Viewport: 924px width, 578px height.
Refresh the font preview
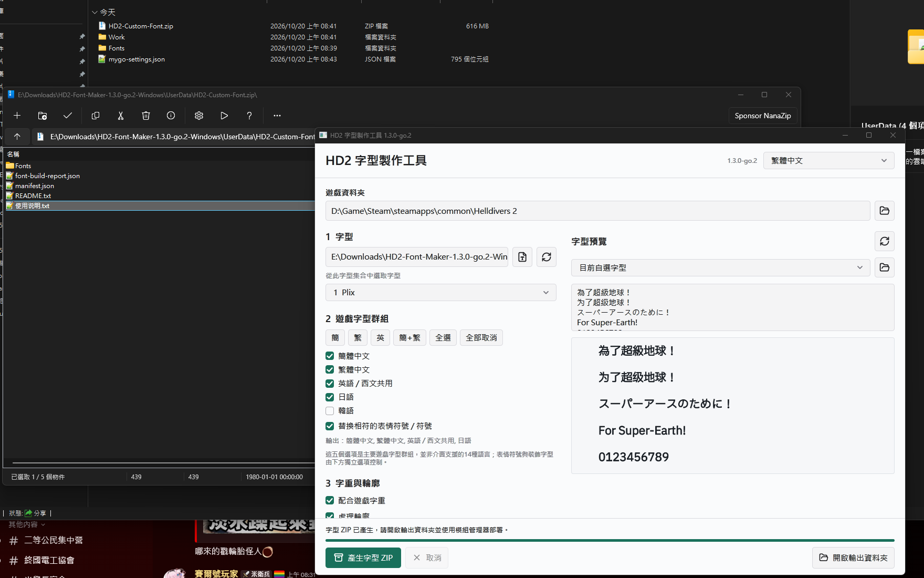(x=885, y=241)
